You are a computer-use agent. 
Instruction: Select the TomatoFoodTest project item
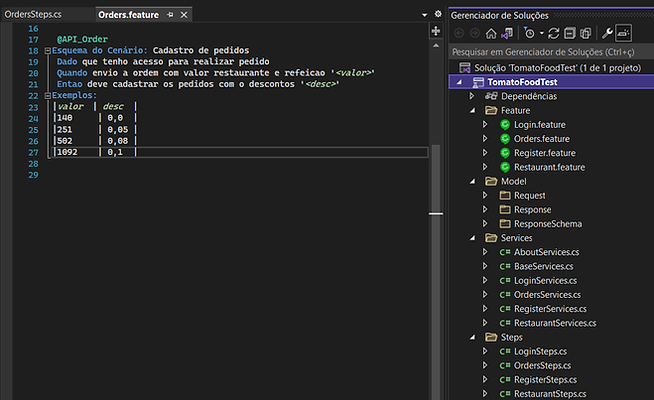click(x=522, y=82)
